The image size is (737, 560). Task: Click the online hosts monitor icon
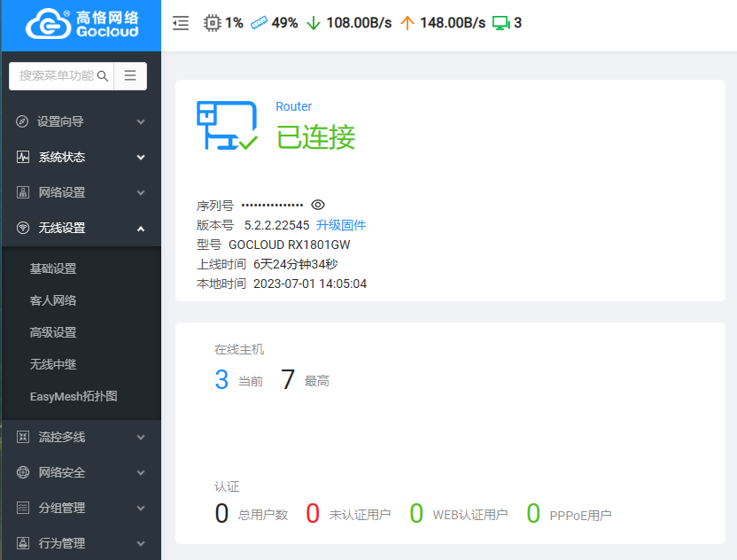click(501, 23)
